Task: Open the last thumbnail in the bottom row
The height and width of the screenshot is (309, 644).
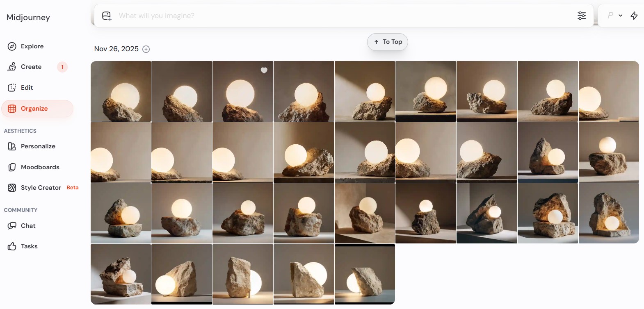Action: tap(365, 274)
